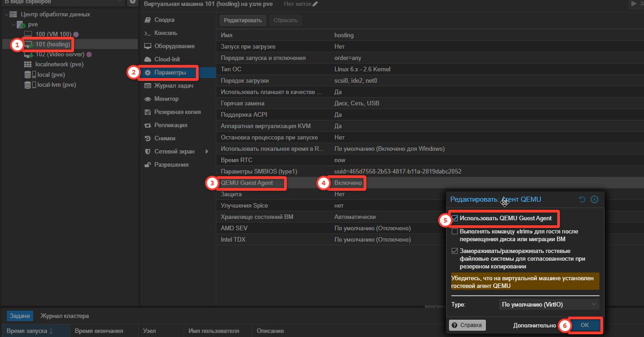Toggle freeze guest filesystems checkbox
Image resolution: width=644 pixels, height=337 pixels.
[455, 251]
